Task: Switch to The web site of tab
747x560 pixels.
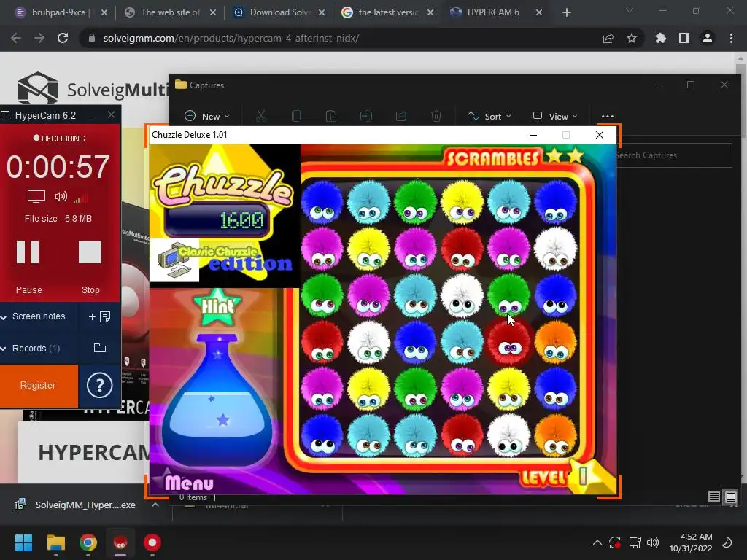Action: (x=169, y=12)
